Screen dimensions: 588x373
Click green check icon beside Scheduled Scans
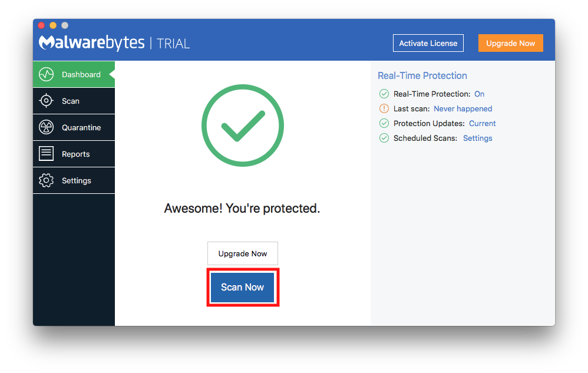tap(384, 138)
